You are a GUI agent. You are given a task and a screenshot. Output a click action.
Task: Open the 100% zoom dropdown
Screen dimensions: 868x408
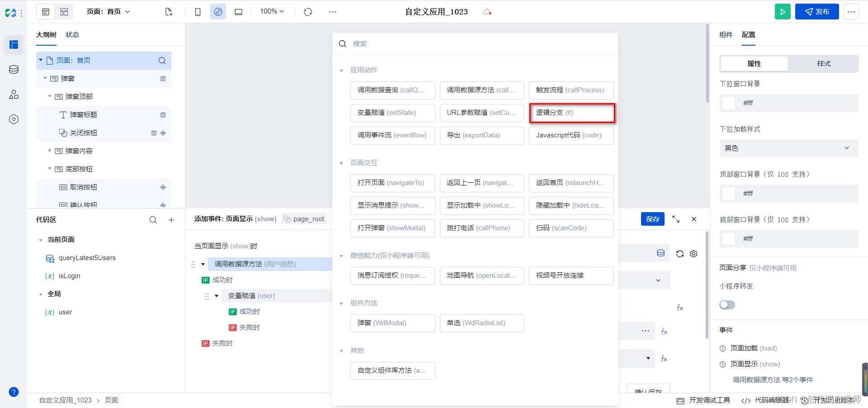point(272,12)
